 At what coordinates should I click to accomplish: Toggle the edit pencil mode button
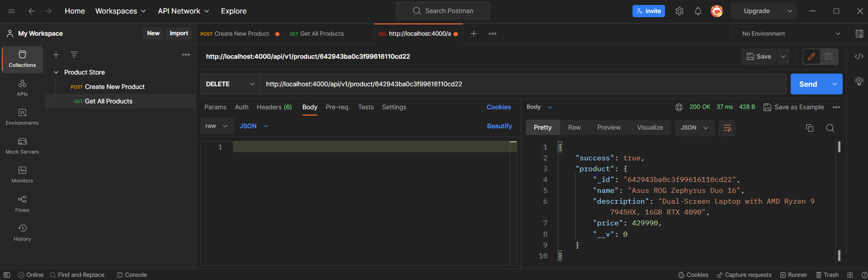coord(811,56)
